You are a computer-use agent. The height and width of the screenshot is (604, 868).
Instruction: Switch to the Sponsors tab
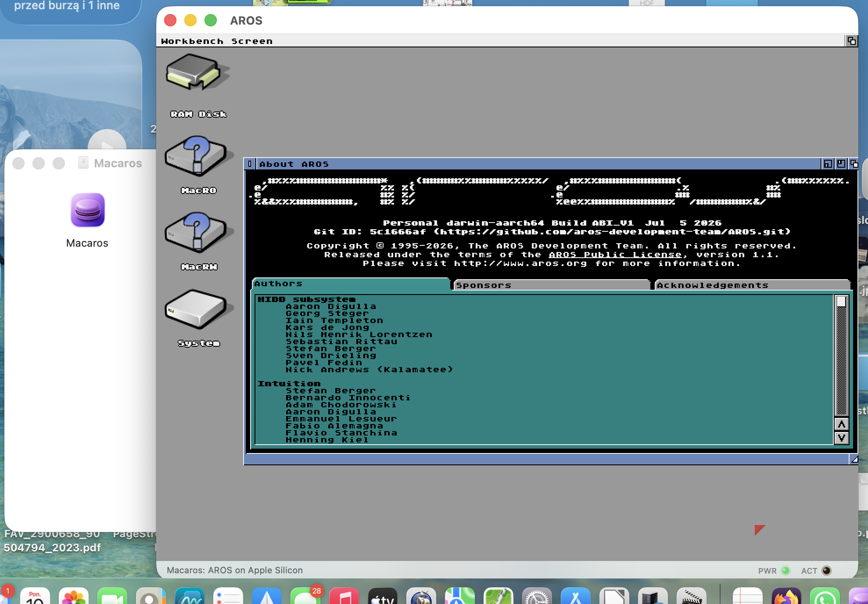[x=551, y=285]
